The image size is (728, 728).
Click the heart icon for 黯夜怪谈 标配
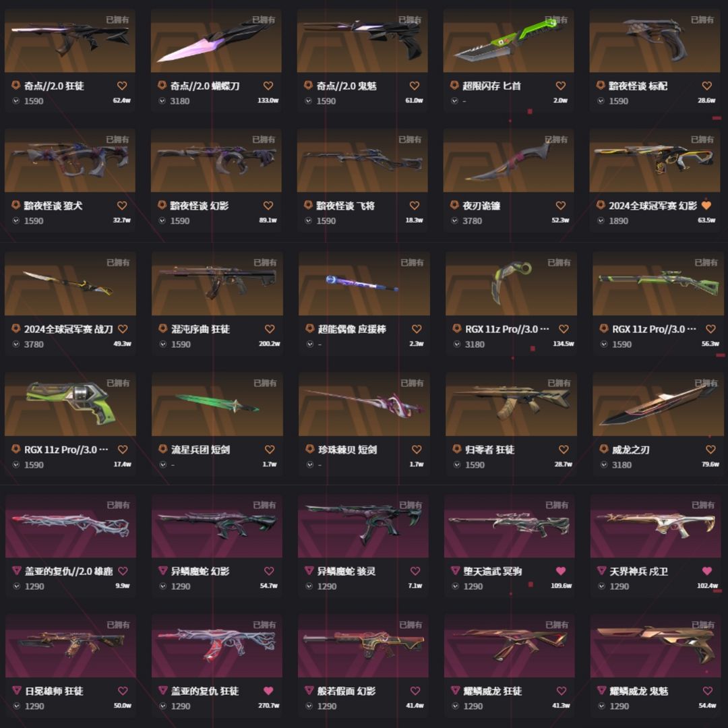[706, 86]
